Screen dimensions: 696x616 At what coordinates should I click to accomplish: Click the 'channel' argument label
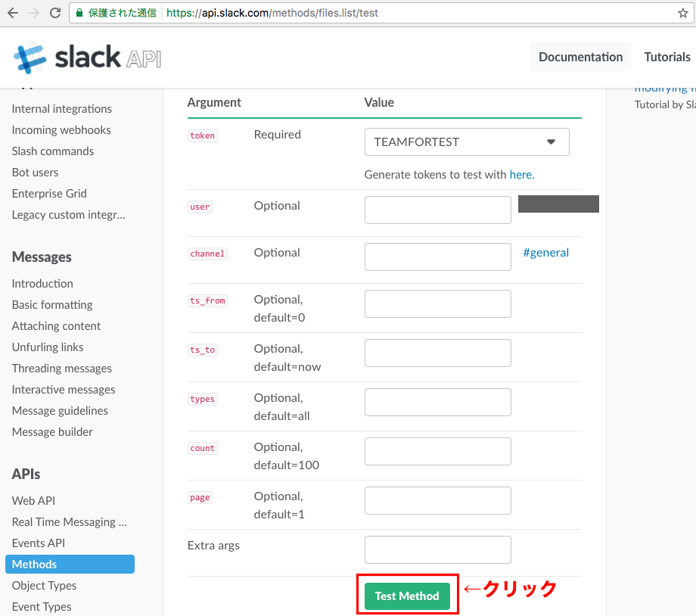coord(207,254)
